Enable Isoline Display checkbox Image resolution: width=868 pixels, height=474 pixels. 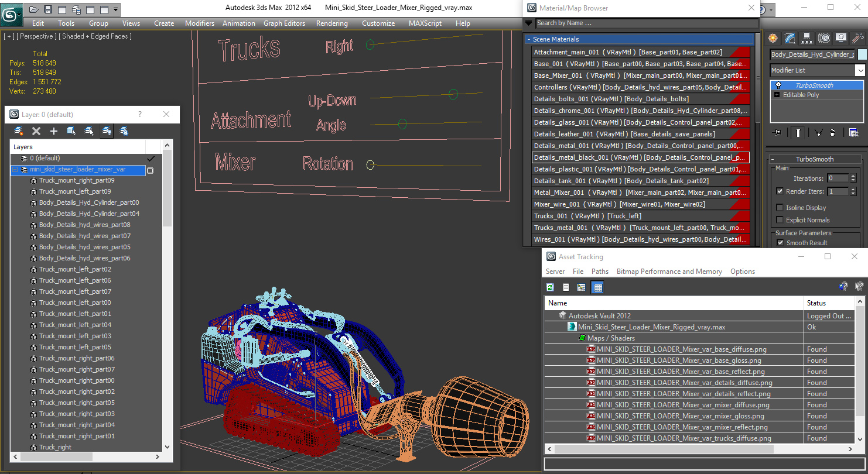tap(780, 208)
